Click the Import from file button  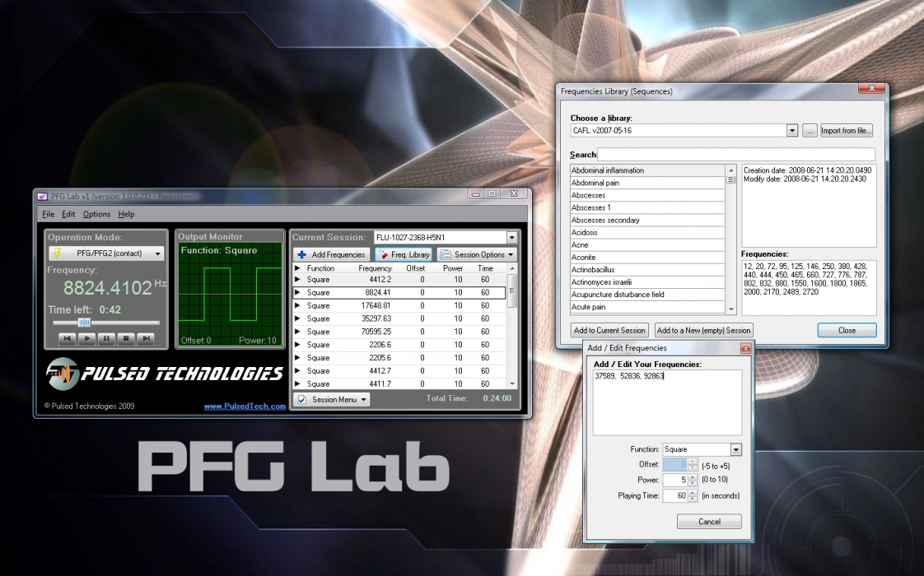pyautogui.click(x=847, y=131)
